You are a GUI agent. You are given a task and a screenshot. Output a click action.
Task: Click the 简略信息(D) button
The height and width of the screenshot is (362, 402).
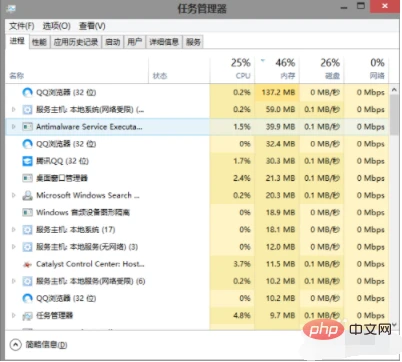pos(46,345)
